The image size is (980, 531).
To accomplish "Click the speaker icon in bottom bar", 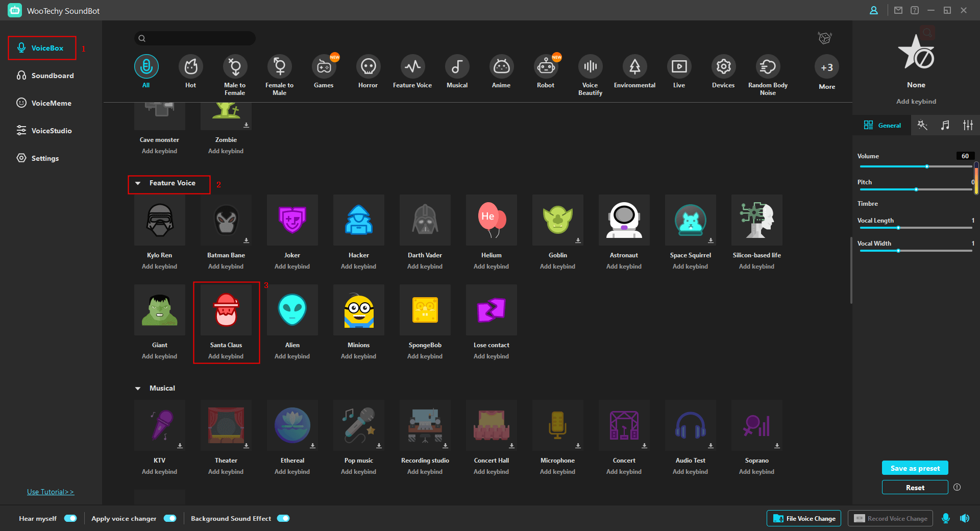I will click(965, 518).
